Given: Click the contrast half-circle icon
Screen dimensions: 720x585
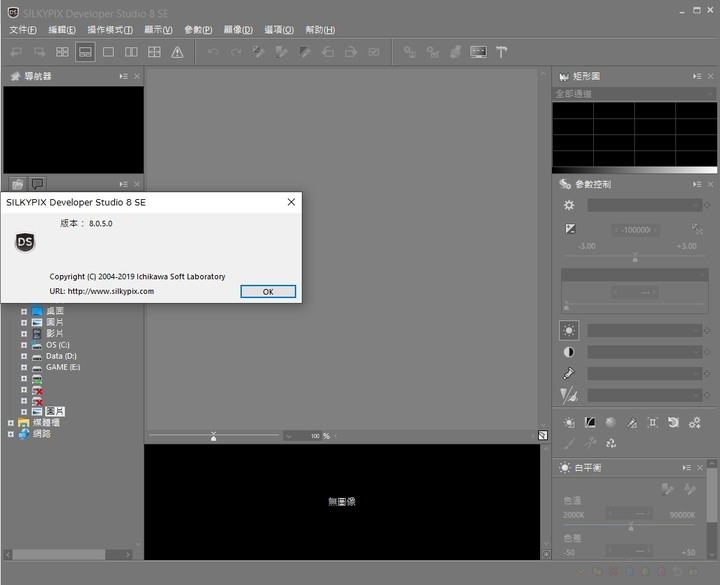Looking at the screenshot, I should tap(569, 352).
